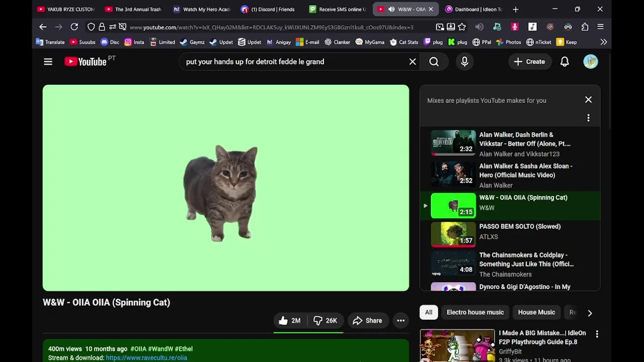Open the picture-in-picture icon in the address bar
The height and width of the screenshot is (362, 644).
(440, 27)
